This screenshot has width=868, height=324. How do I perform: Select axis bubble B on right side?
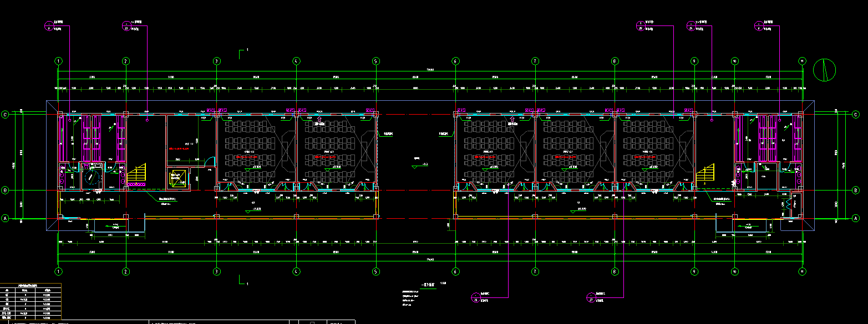click(855, 191)
